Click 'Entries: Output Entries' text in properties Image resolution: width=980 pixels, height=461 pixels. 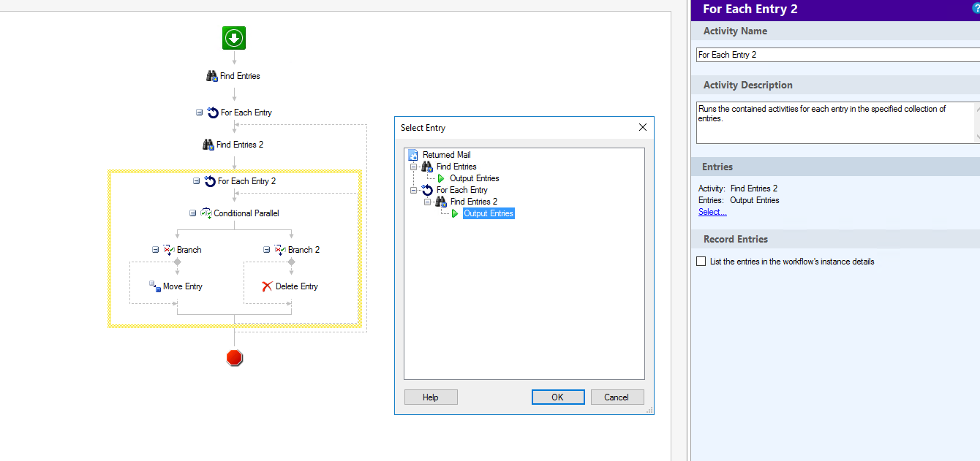coord(739,200)
